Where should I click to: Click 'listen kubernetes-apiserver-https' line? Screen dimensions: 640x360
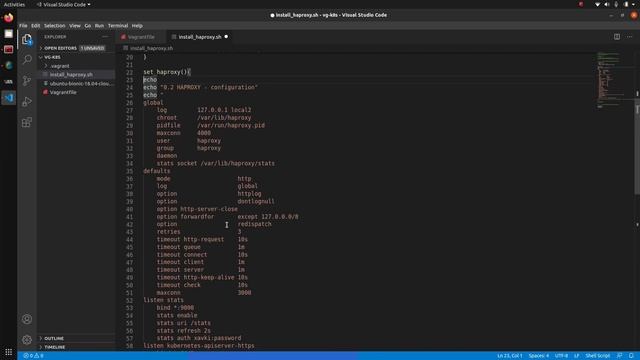199,346
